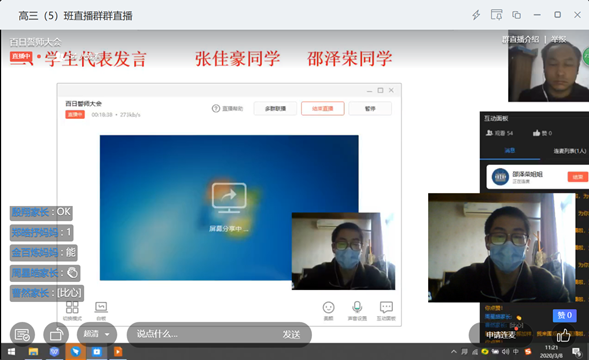Image resolution: width=589 pixels, height=360 pixels.
Task: Switch to the 消息 messages tab
Action: pos(510,151)
